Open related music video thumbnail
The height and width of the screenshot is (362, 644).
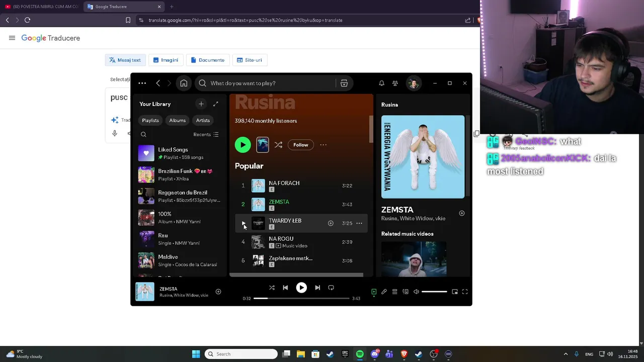tap(414, 259)
